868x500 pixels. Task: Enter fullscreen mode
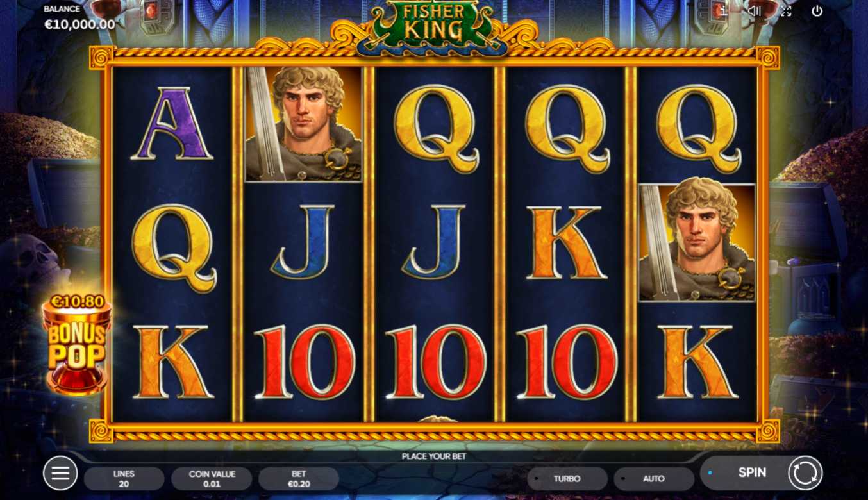point(786,11)
